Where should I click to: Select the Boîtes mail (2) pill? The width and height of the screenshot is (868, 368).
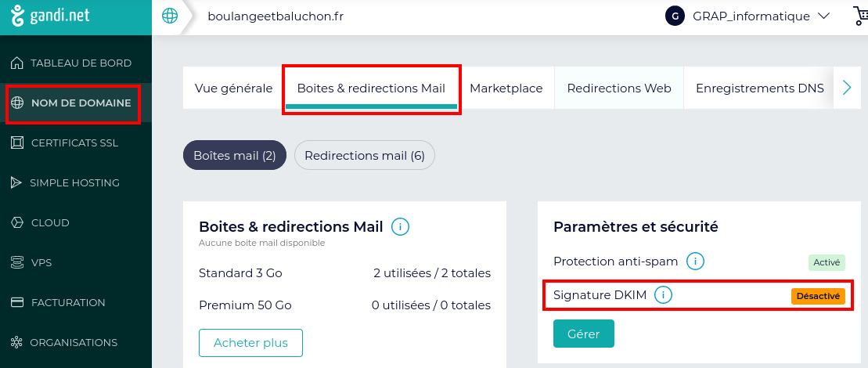234,155
